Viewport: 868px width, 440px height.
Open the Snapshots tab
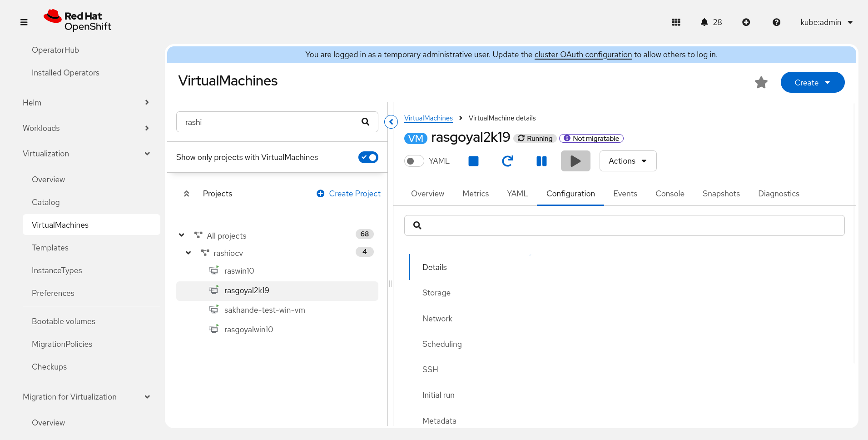721,194
